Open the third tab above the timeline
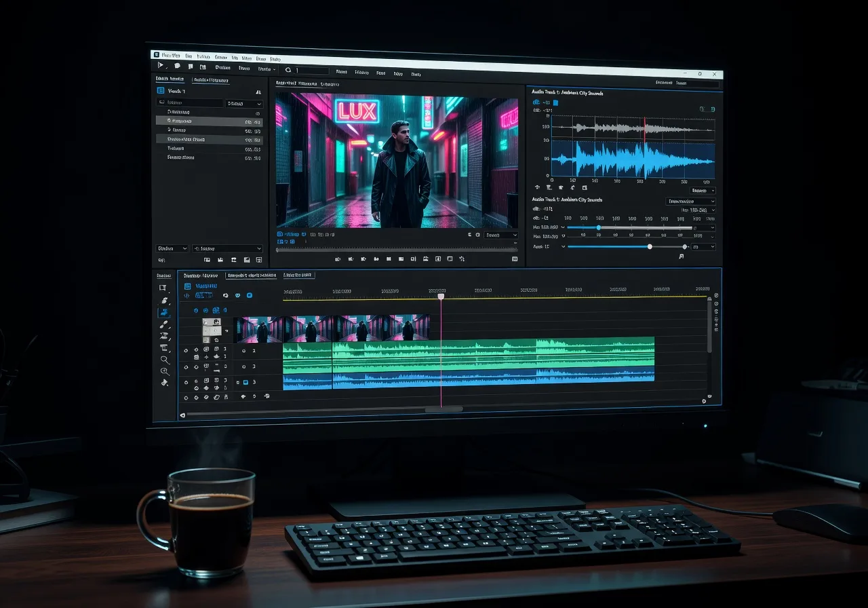The image size is (868, 608). point(298,275)
